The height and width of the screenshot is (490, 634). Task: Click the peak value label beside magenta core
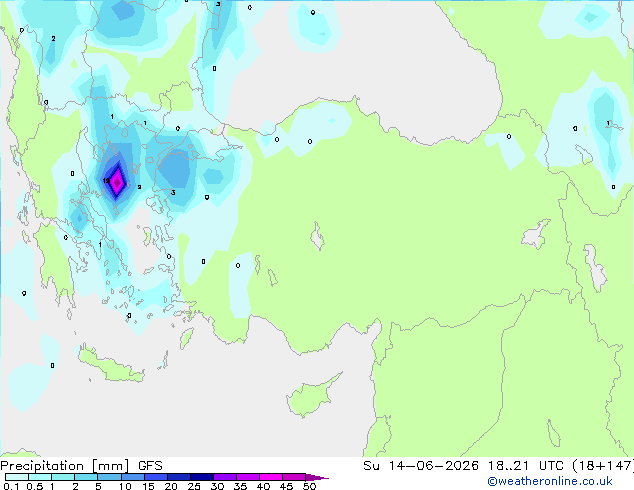[106, 181]
